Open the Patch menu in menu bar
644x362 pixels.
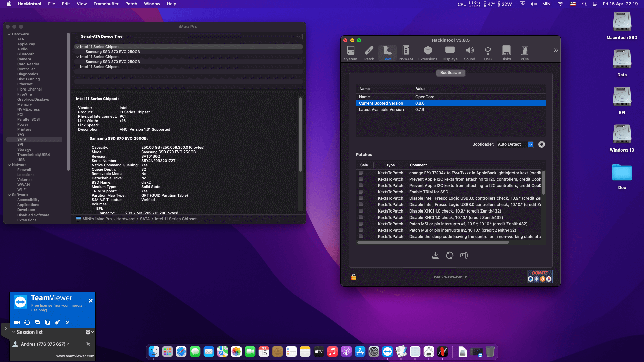131,4
